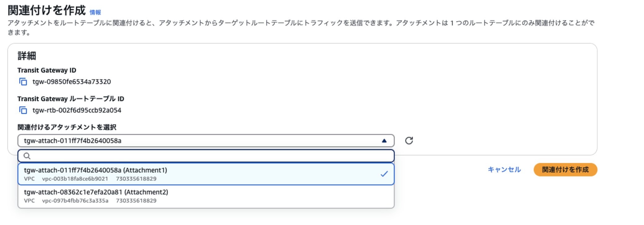Image resolution: width=644 pixels, height=225 pixels.
Task: Click the 詳細 section heading
Action: tap(27, 56)
